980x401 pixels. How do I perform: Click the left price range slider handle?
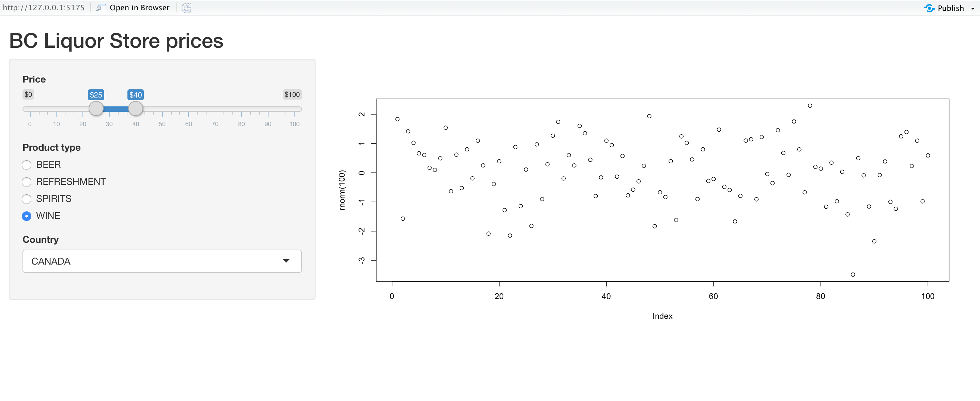click(x=95, y=108)
